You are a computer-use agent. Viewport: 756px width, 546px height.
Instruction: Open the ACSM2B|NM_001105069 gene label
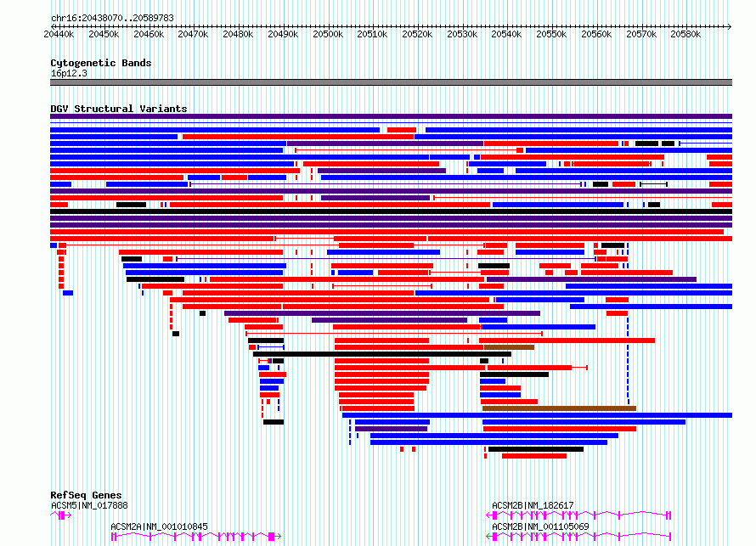(540, 526)
